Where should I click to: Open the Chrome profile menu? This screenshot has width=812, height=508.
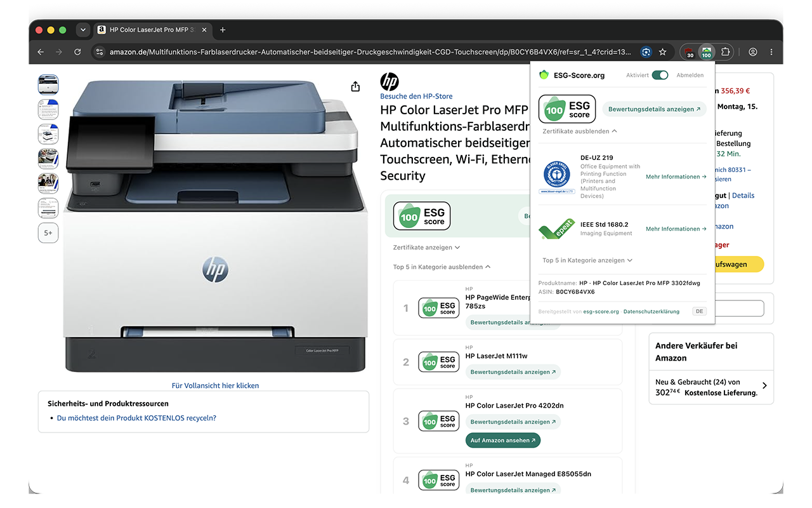[753, 52]
